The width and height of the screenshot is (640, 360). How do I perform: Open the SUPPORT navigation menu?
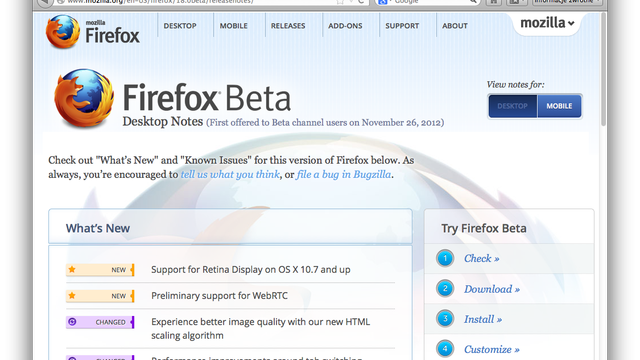[x=402, y=26]
